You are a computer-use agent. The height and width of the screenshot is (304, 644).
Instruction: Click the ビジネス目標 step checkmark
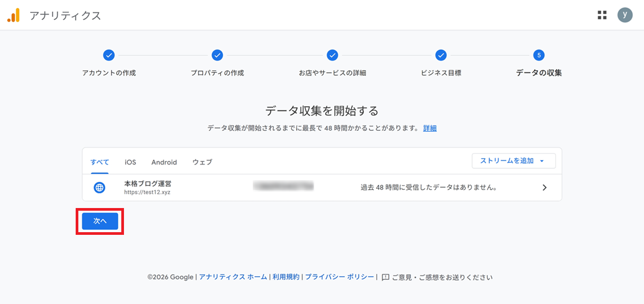[441, 55]
